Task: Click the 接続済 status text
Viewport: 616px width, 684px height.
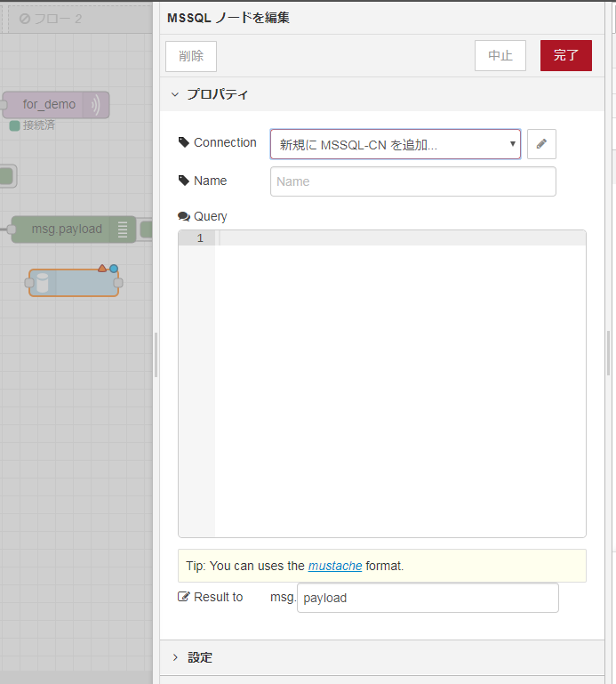Action: pyautogui.click(x=39, y=125)
